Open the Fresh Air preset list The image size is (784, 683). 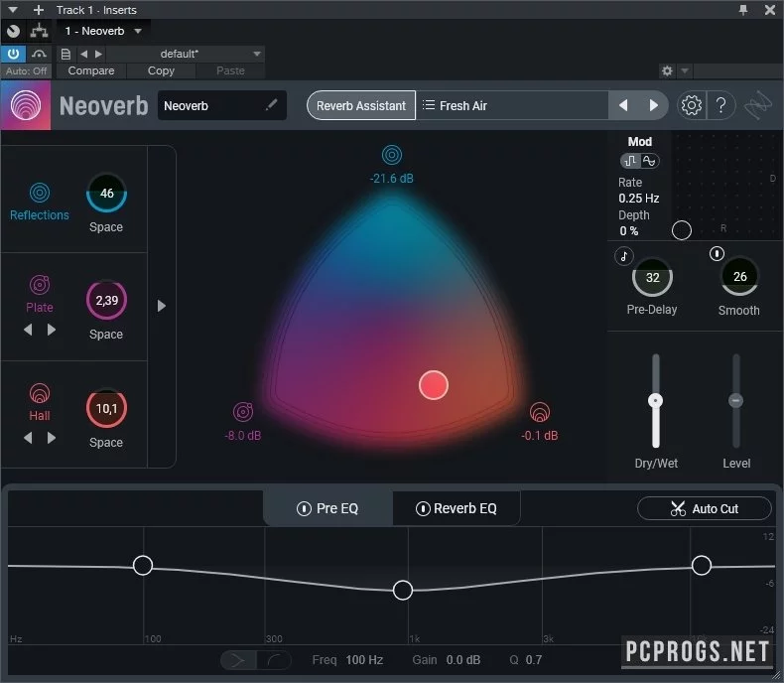[512, 105]
